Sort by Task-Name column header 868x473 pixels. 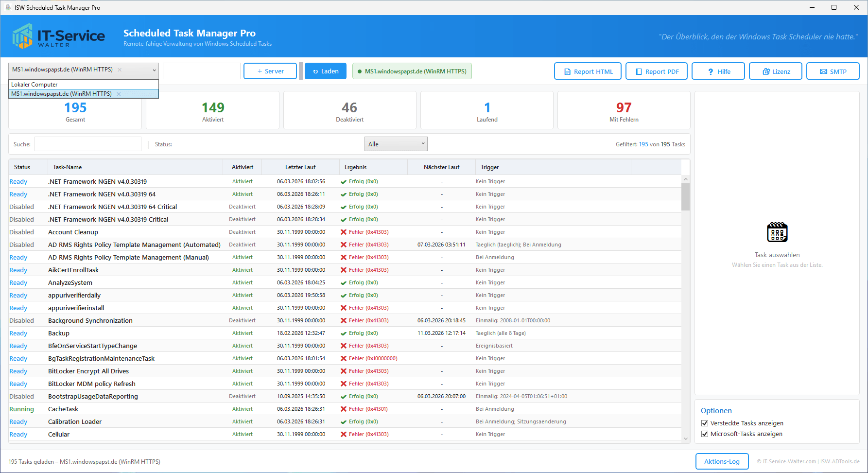(x=68, y=167)
